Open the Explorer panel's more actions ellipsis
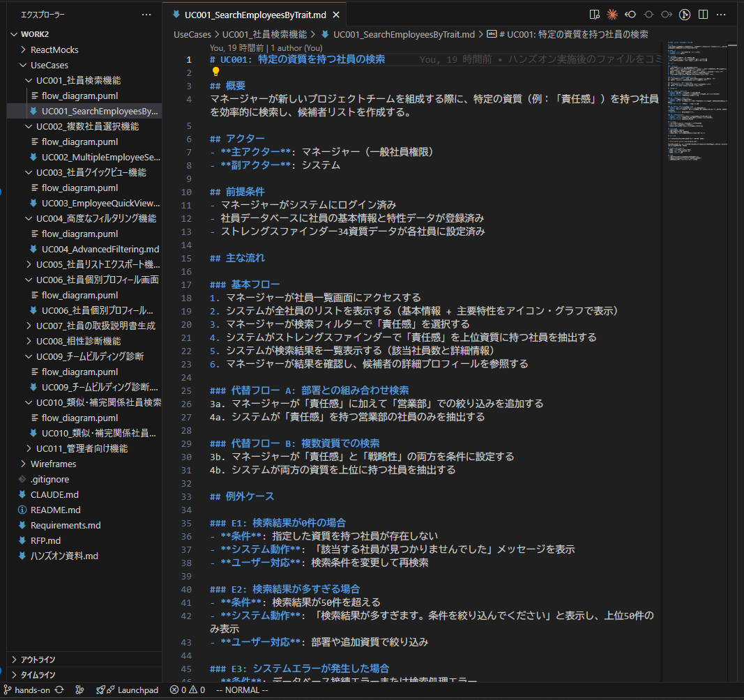Screen dimensions: 744x700 (x=146, y=15)
